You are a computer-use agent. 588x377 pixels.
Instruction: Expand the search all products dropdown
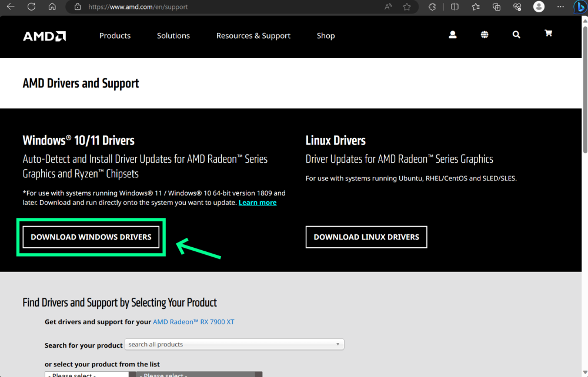coord(235,345)
